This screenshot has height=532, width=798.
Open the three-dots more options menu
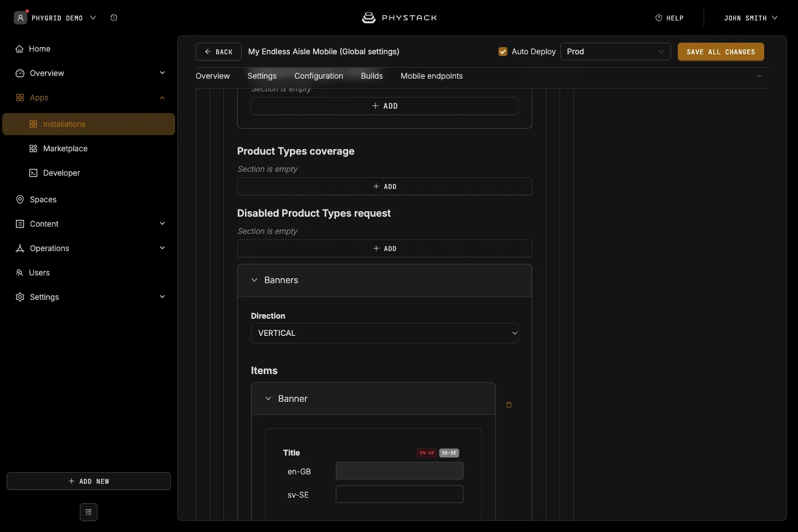(760, 76)
